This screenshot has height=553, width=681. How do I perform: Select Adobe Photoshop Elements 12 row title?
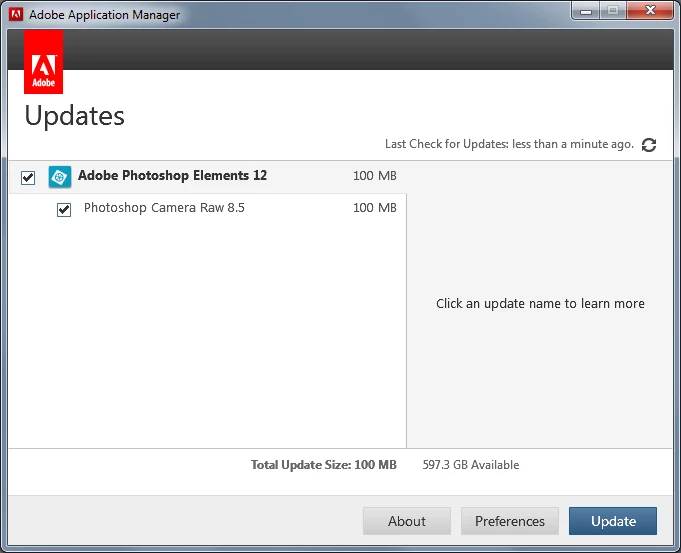(x=172, y=176)
